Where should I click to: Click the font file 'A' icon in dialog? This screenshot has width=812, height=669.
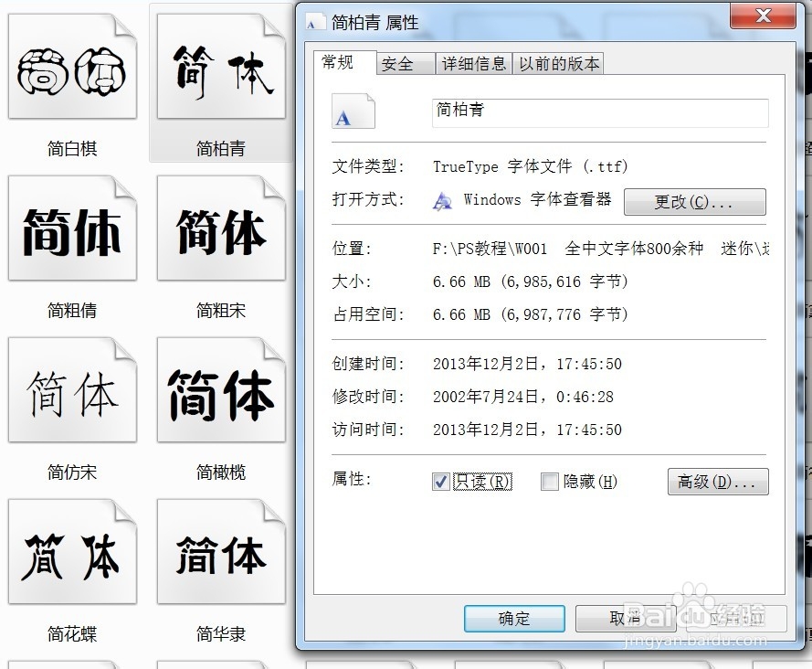coord(353,110)
